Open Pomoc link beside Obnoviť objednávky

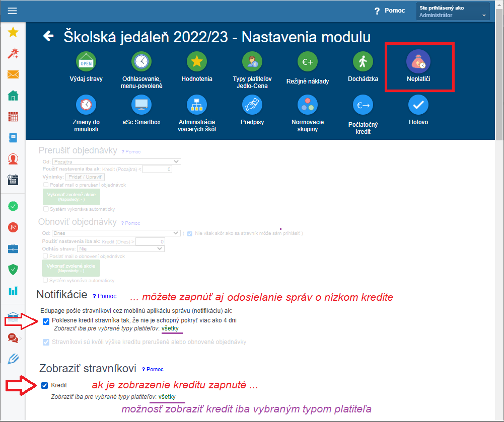pos(130,223)
